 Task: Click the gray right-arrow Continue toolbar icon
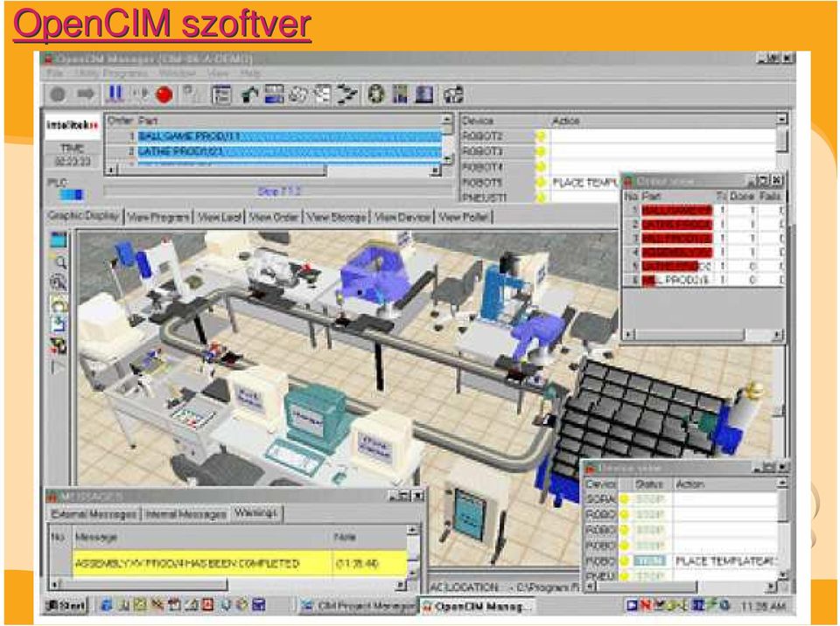(x=85, y=94)
